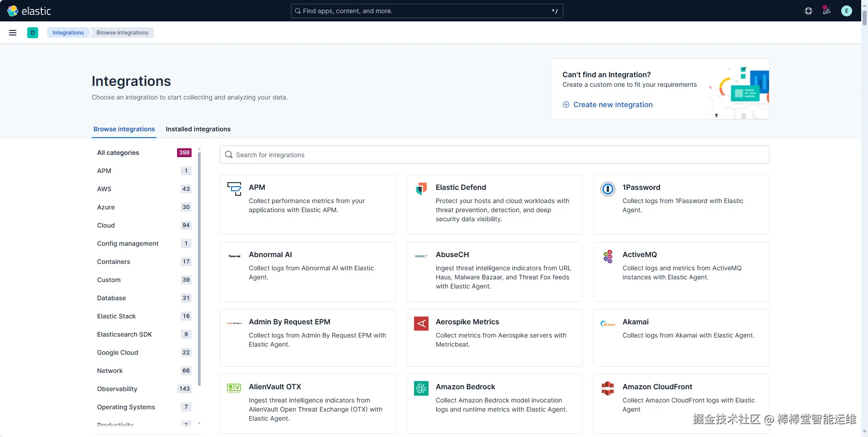This screenshot has width=868, height=437.
Task: Click the Admin By Request EPM icon
Action: pos(234,323)
